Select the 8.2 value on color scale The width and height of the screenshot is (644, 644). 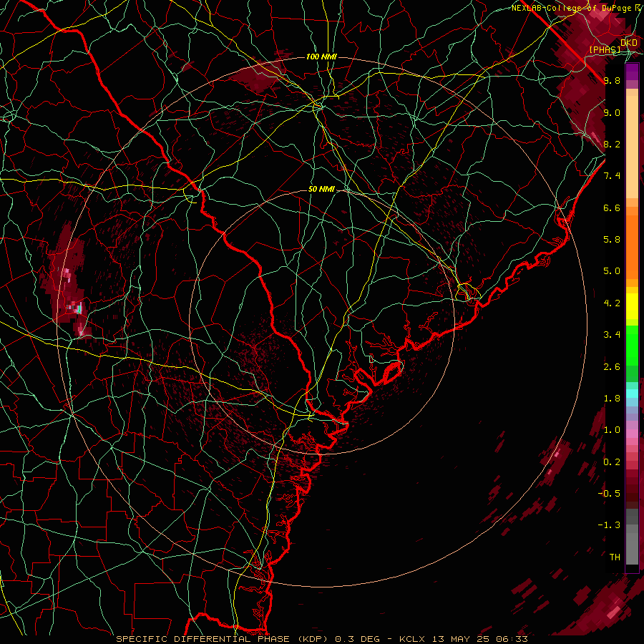pos(612,144)
